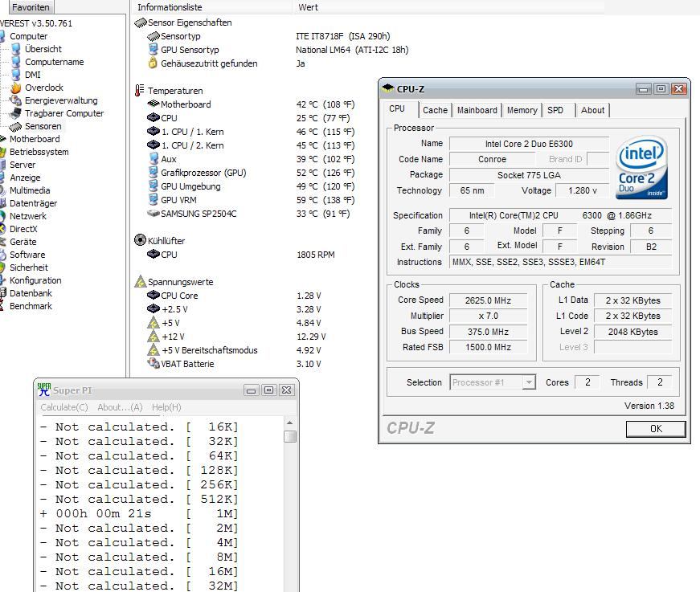Click OK button in CPU-Z
This screenshot has width=700, height=592.
coord(656,429)
